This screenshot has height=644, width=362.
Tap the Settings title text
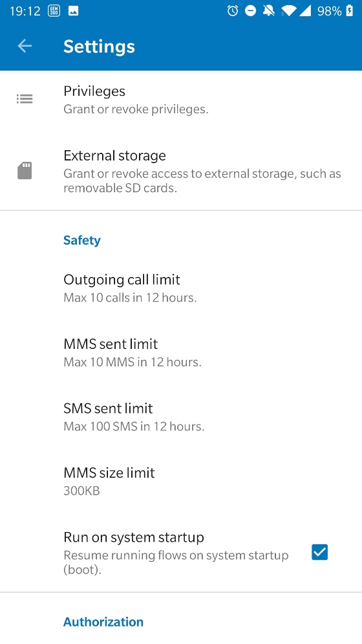click(99, 47)
